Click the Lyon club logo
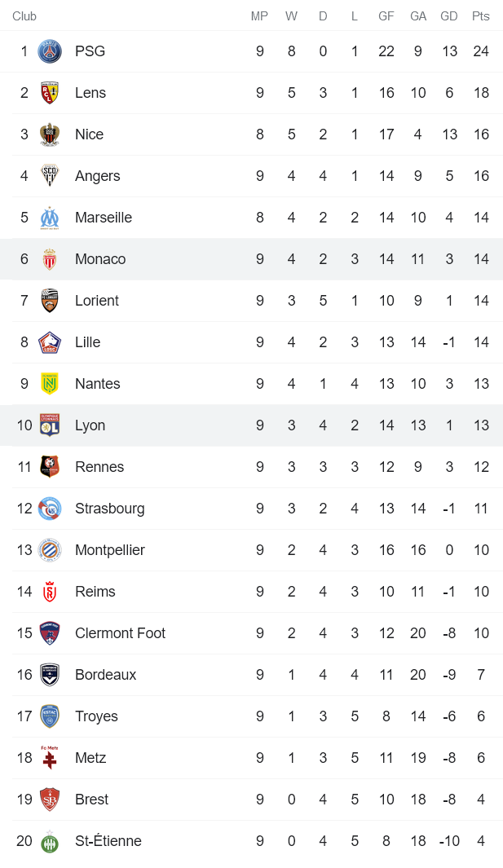The image size is (503, 868). (50, 425)
